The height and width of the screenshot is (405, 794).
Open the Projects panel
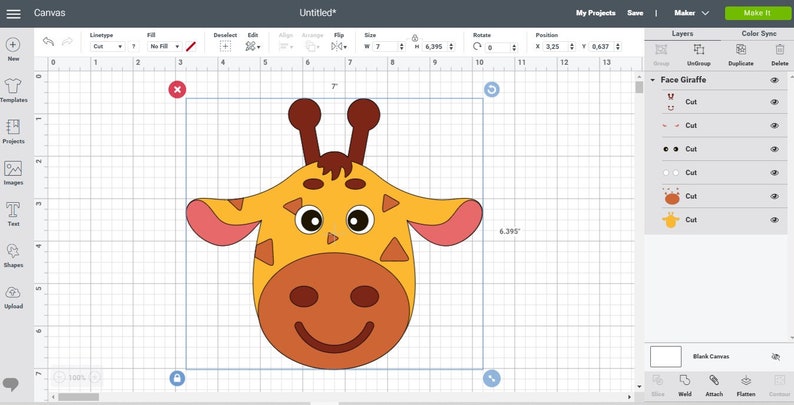[13, 132]
